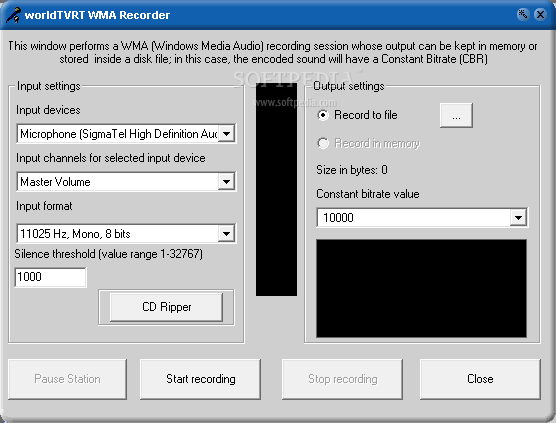The image size is (556, 423).
Task: Click the 'Input format' label
Action: coord(44,206)
